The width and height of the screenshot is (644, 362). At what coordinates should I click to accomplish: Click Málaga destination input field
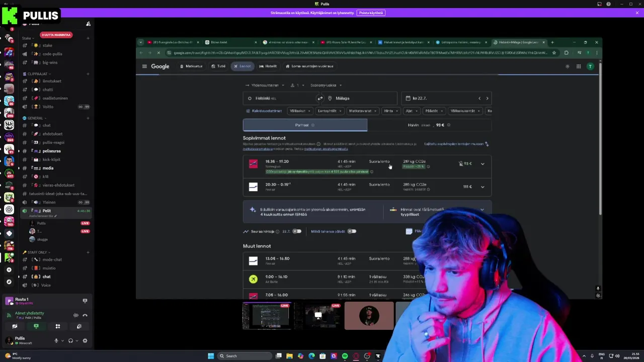coord(360,99)
